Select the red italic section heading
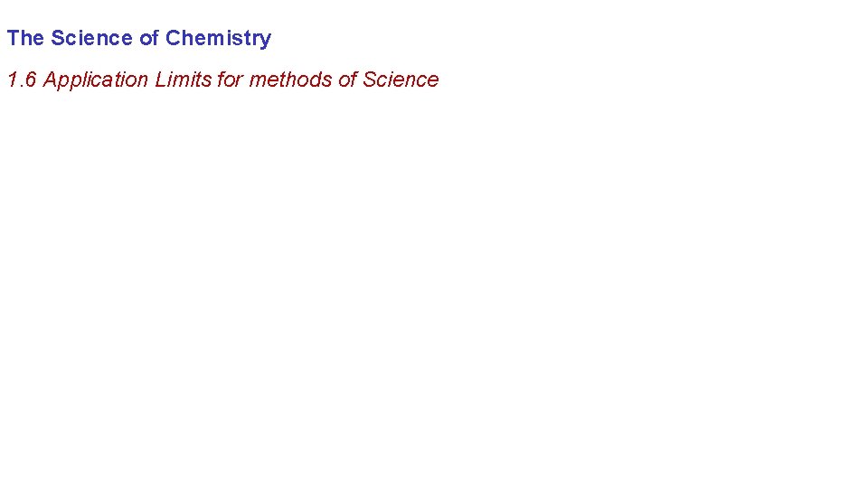868x488 pixels. [222, 80]
